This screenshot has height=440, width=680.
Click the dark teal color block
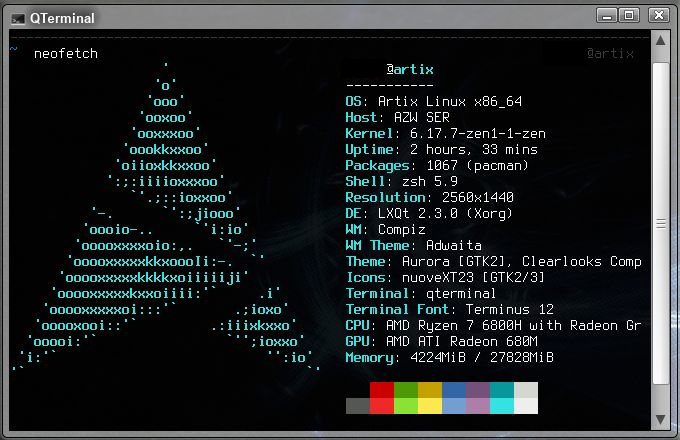502,390
